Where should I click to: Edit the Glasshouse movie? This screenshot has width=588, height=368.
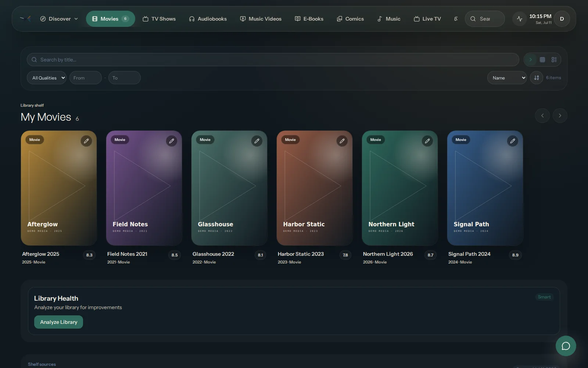pos(257,141)
